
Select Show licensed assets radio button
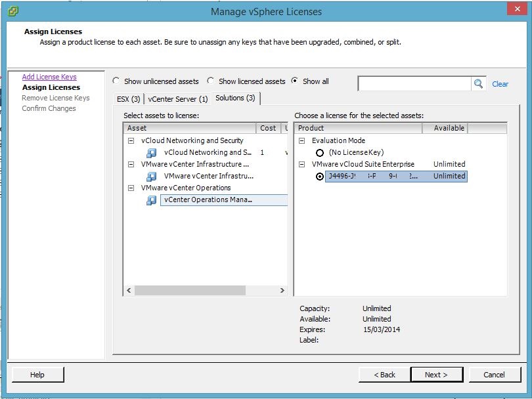click(x=211, y=81)
